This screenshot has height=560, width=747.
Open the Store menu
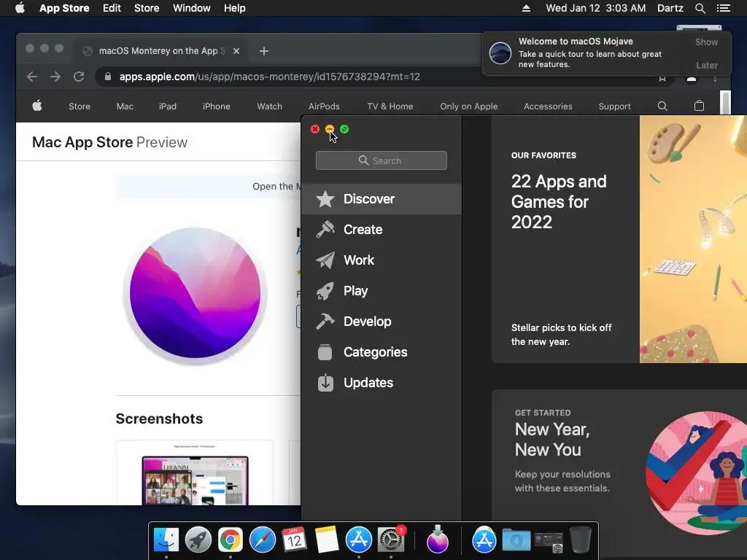pos(147,8)
